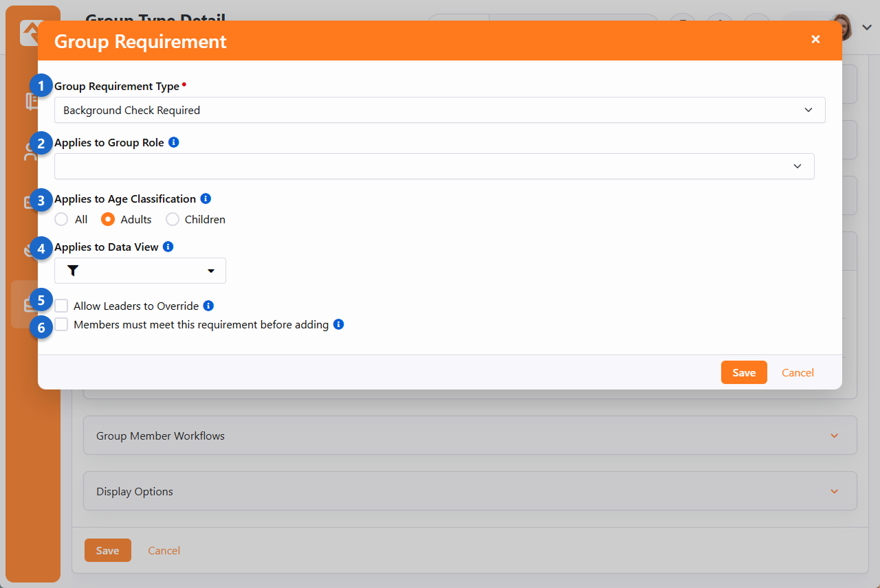Click info icon beside Applies to Group Role
The width and height of the screenshot is (880, 588).
click(174, 143)
